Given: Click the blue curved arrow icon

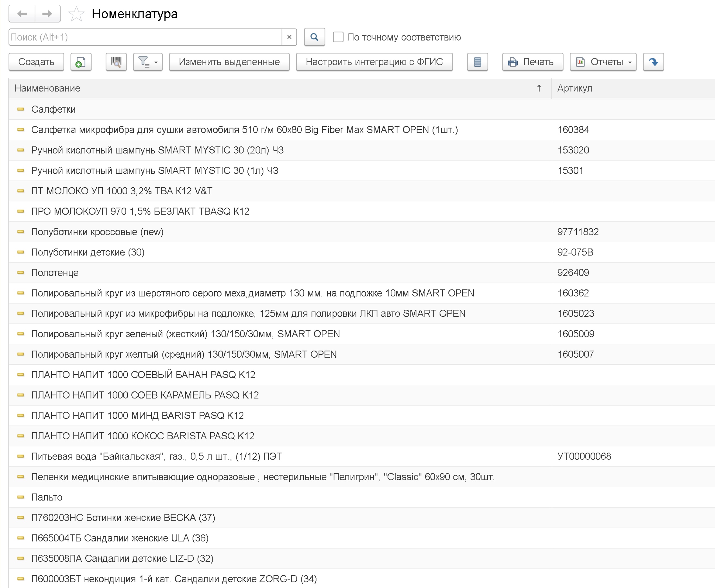Looking at the screenshot, I should click(653, 62).
